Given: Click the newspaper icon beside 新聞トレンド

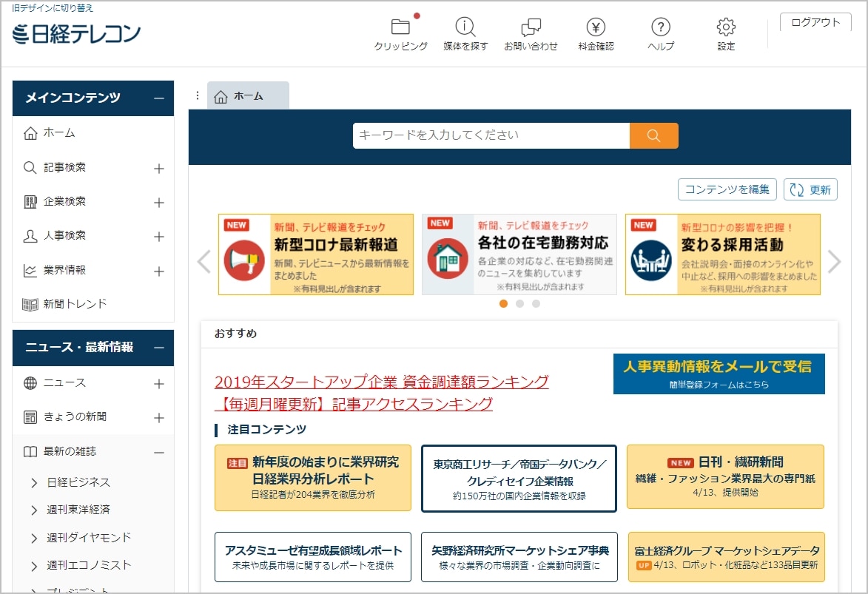Looking at the screenshot, I should click(x=30, y=305).
